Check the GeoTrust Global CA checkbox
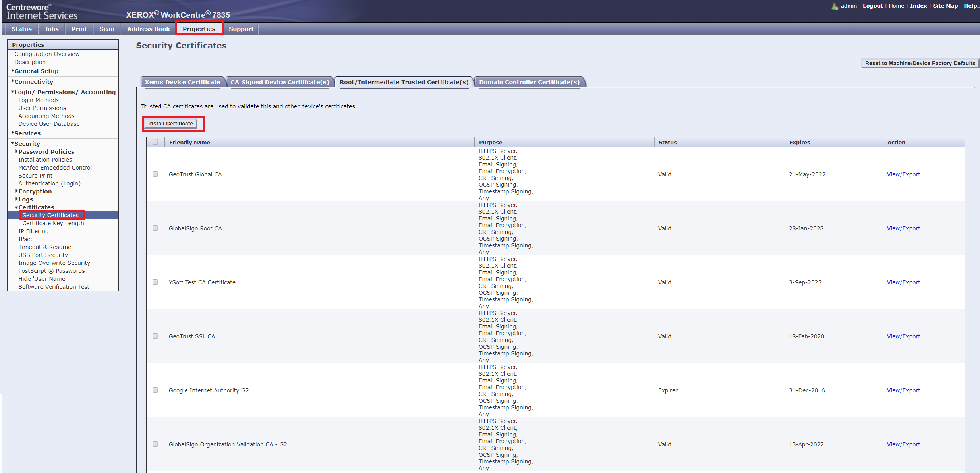 pos(155,174)
